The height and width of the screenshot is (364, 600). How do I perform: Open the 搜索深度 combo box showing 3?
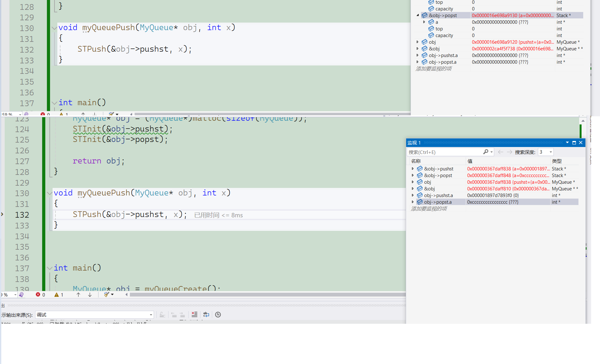(x=546, y=152)
